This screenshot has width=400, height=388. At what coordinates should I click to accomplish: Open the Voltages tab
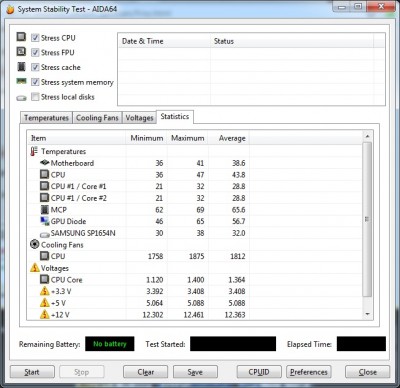(139, 118)
